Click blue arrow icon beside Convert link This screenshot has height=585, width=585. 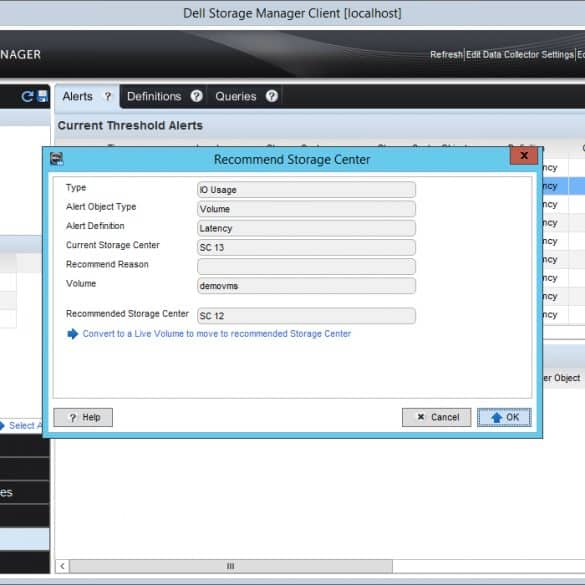(72, 334)
